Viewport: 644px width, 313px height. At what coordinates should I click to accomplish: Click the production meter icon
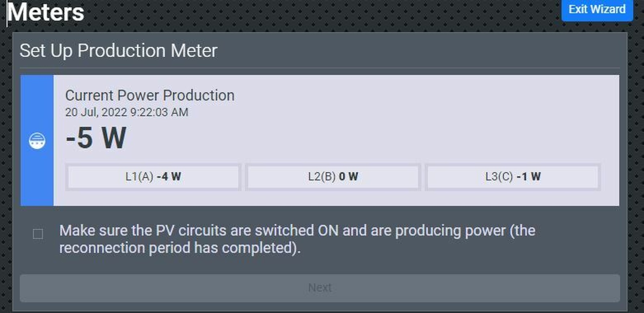(37, 141)
